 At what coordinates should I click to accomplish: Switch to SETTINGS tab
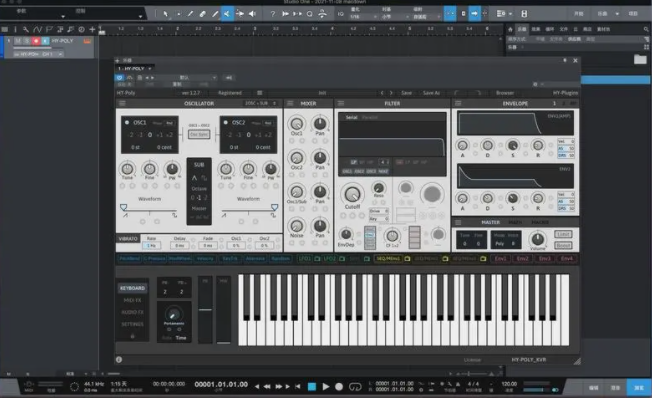point(132,324)
